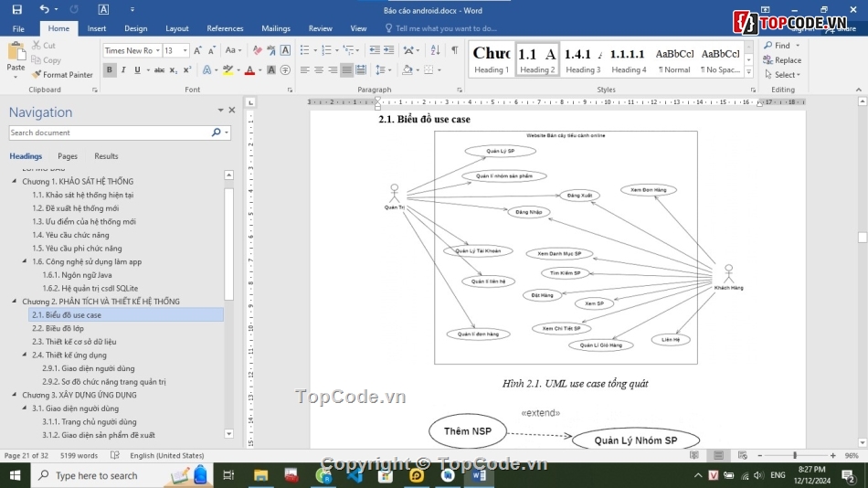This screenshot has height=488, width=868.
Task: Apply yellow Text Highlight Color
Action: tap(228, 70)
